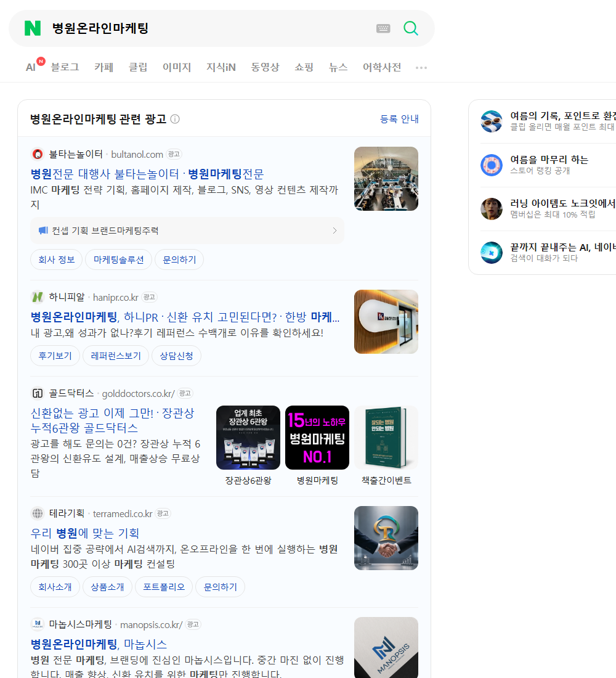
Task: Click the 책출간이벤트 caption
Action: (x=386, y=480)
